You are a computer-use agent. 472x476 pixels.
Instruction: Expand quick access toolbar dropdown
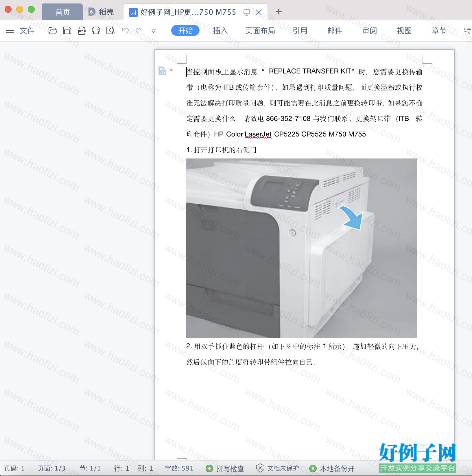tap(154, 31)
